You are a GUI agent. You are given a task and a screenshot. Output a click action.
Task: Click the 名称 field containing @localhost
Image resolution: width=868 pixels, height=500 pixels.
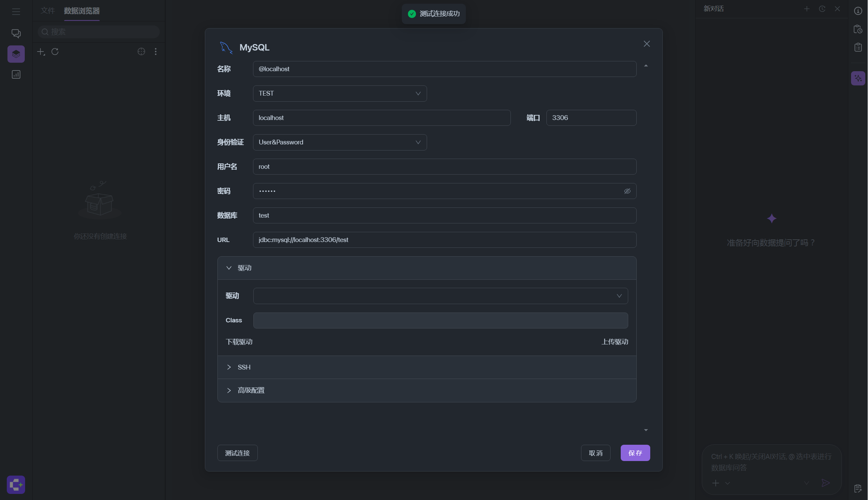(445, 69)
